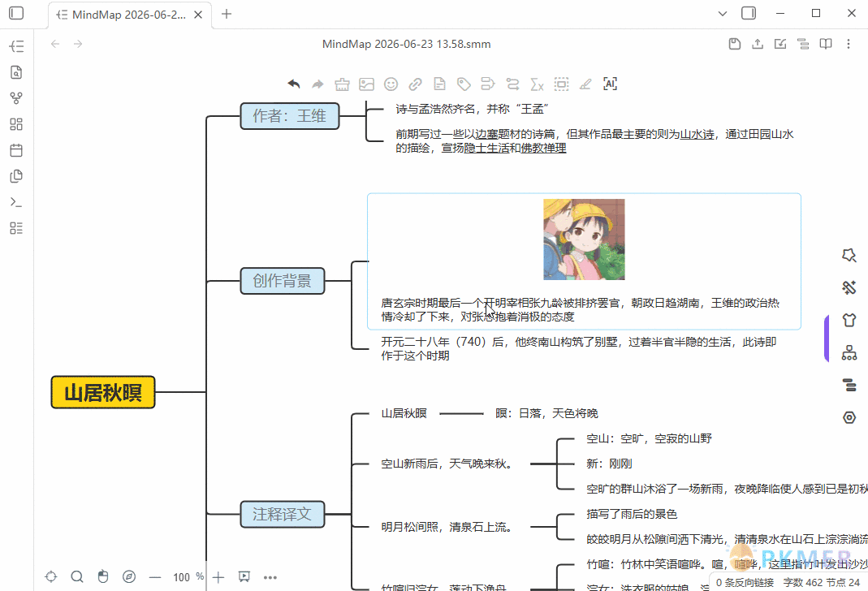Insert a math formula with sigma icon

coord(537,84)
